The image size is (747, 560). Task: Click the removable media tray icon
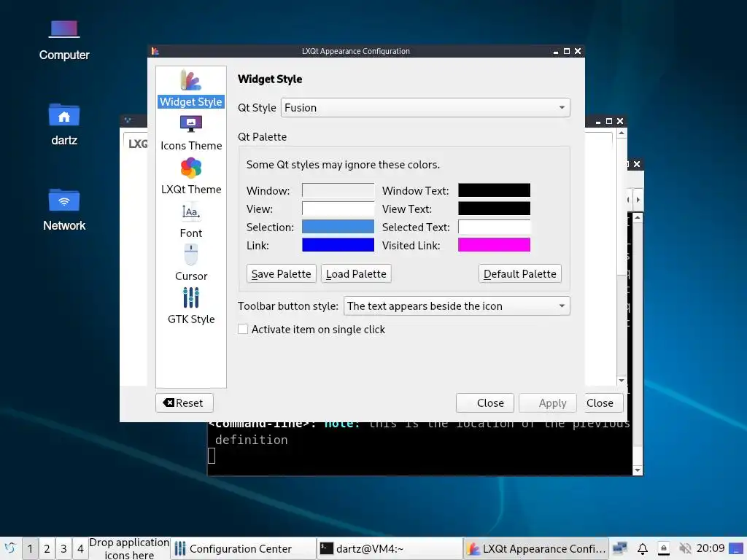[663, 548]
